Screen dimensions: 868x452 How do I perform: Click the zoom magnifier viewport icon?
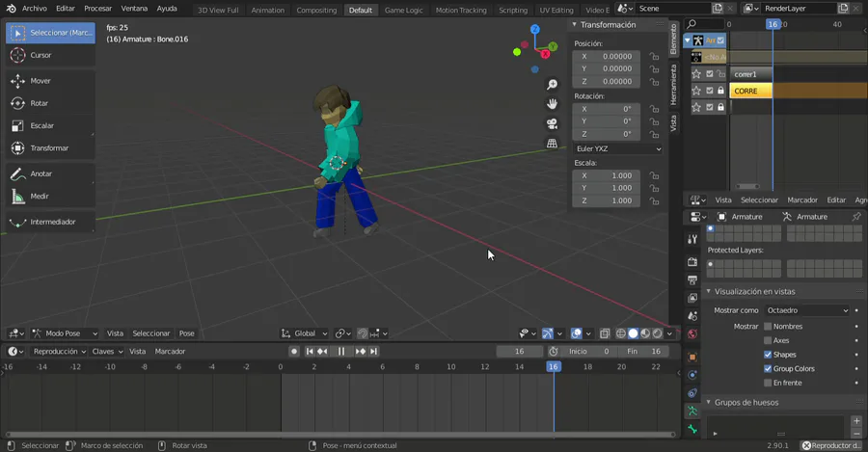552,84
